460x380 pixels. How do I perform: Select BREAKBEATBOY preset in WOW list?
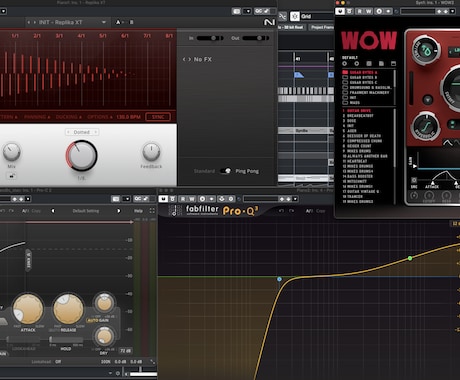tap(360, 116)
